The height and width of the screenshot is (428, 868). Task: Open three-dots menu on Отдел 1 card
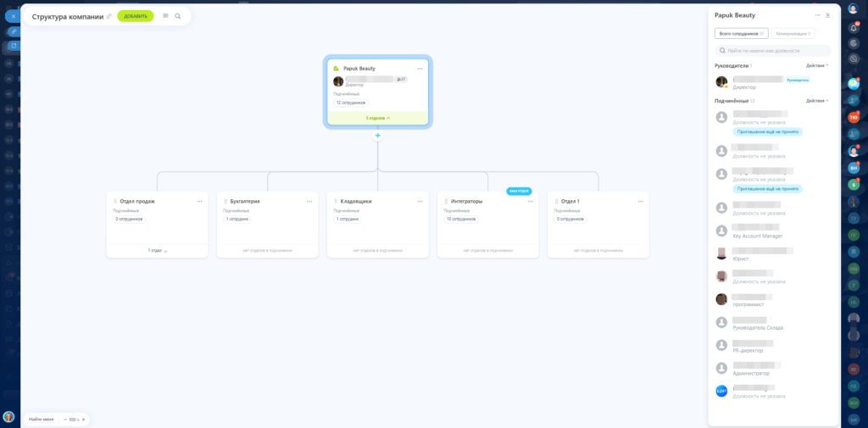coord(641,202)
